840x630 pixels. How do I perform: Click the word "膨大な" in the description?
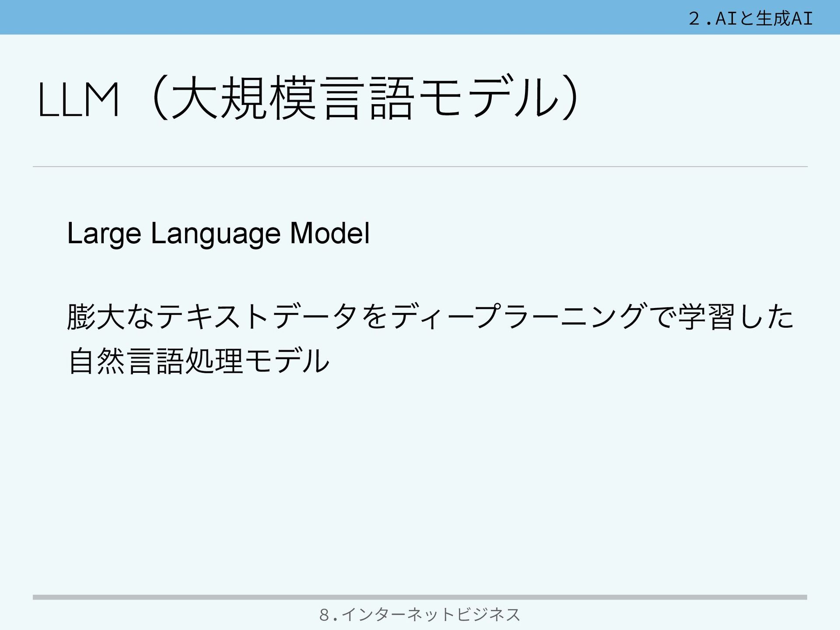point(110,317)
